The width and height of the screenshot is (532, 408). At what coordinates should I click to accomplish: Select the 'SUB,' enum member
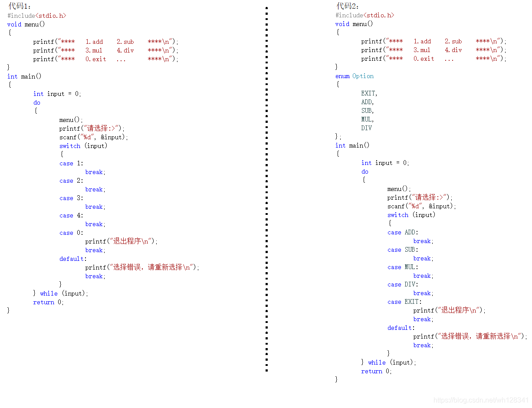[368, 111]
